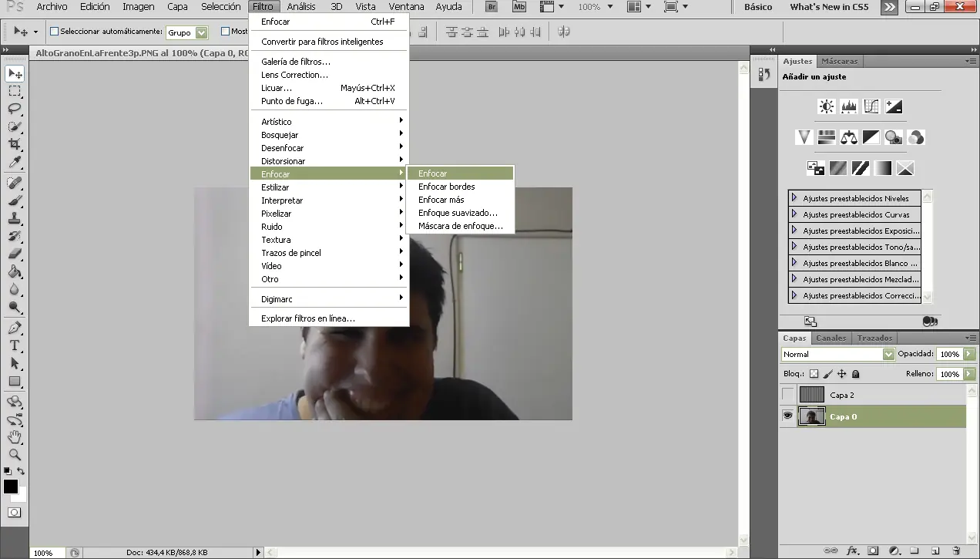Select the Rectangle shape tool
Image resolution: width=980 pixels, height=559 pixels.
coord(15,381)
